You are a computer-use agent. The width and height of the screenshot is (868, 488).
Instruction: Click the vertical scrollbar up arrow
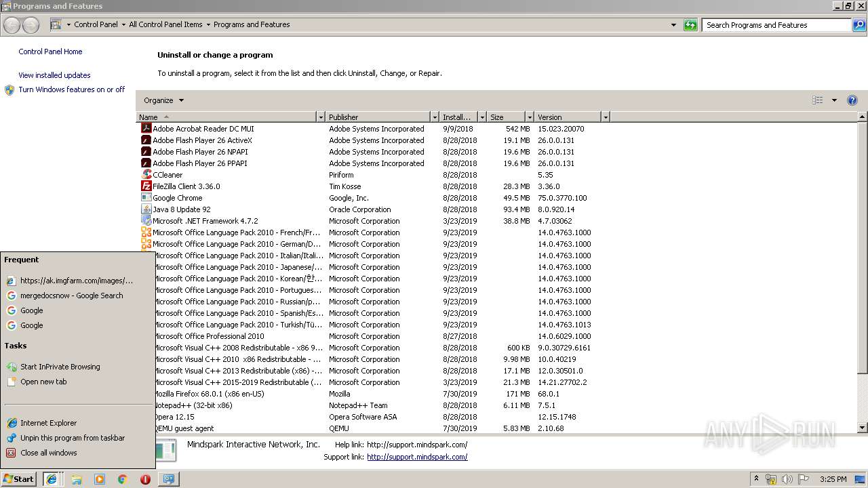pos(863,117)
